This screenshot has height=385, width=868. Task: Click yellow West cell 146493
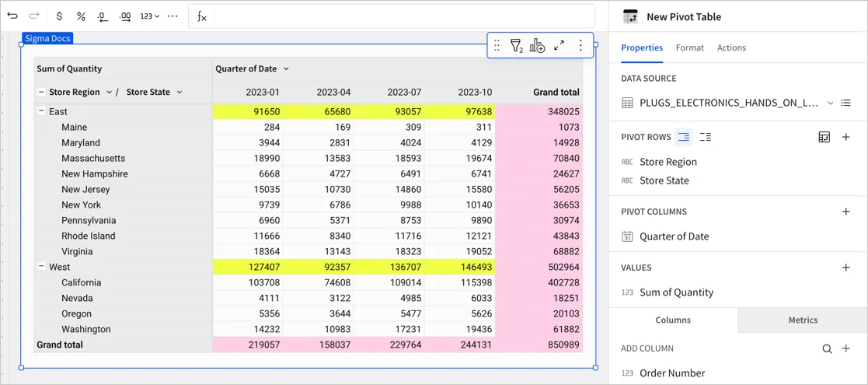[x=460, y=267]
